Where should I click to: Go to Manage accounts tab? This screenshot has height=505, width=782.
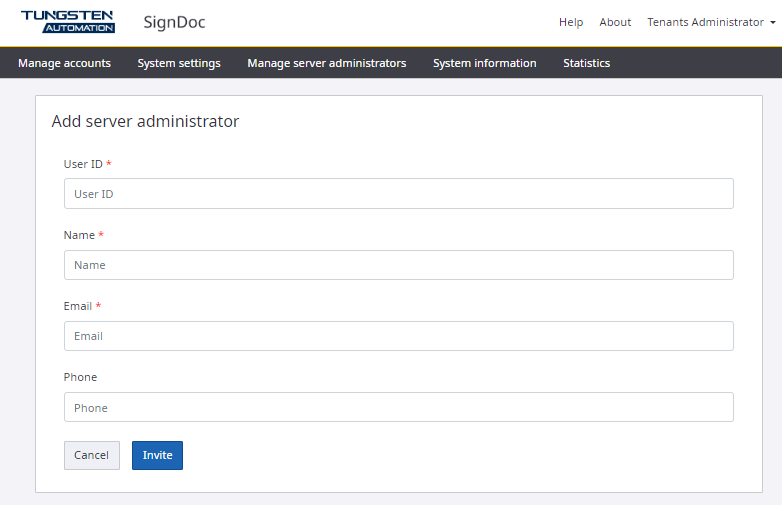click(x=64, y=63)
